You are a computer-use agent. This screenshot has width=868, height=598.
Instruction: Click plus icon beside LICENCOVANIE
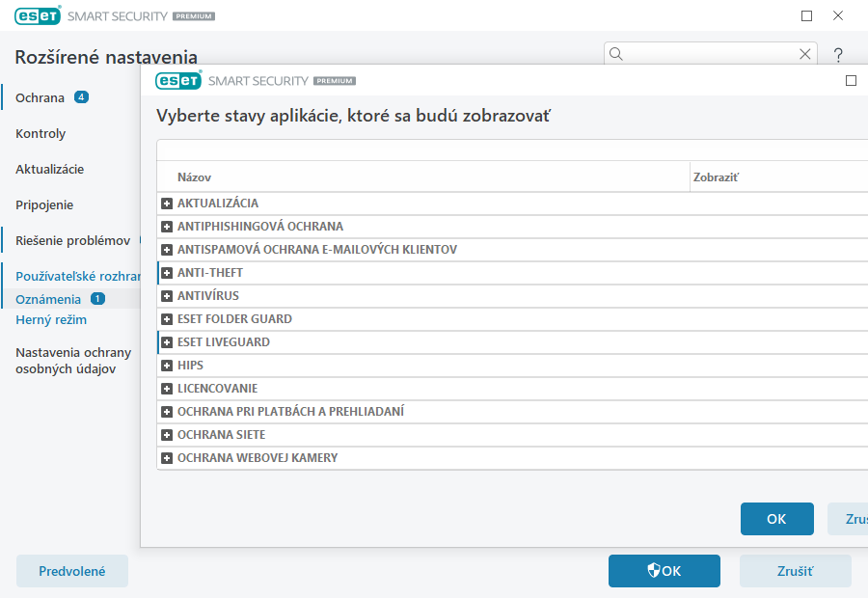(x=167, y=389)
